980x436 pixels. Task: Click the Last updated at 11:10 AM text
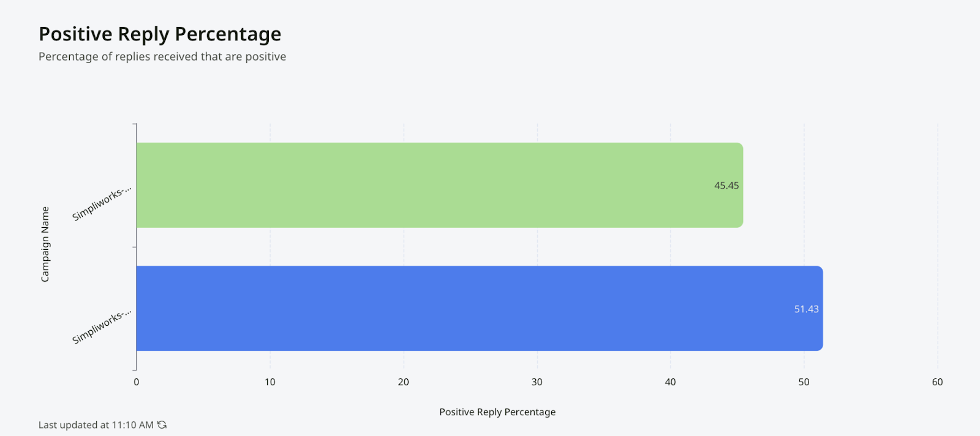(96, 425)
